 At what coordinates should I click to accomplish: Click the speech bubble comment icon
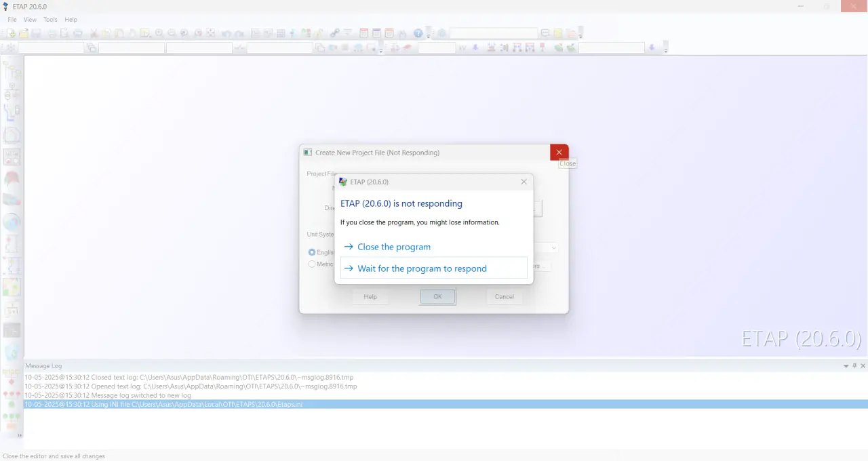coord(545,33)
